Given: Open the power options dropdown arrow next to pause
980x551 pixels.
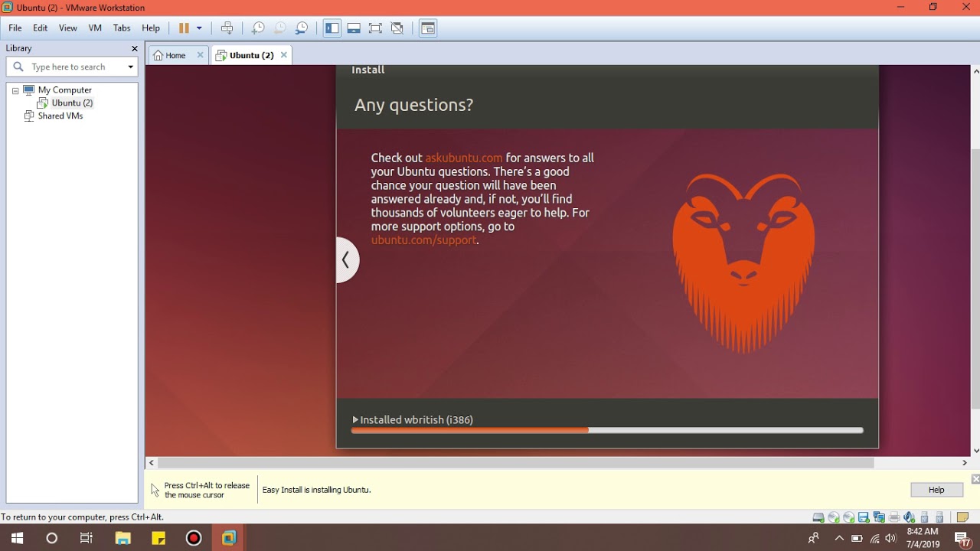Looking at the screenshot, I should [x=199, y=28].
